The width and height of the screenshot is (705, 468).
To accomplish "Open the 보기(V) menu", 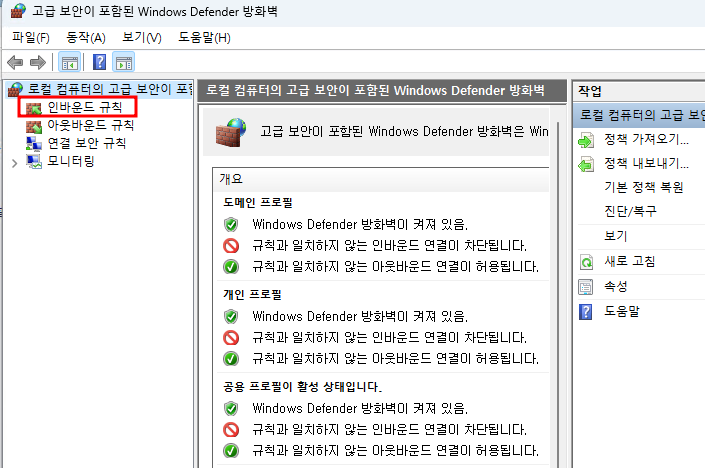I will 142,37.
